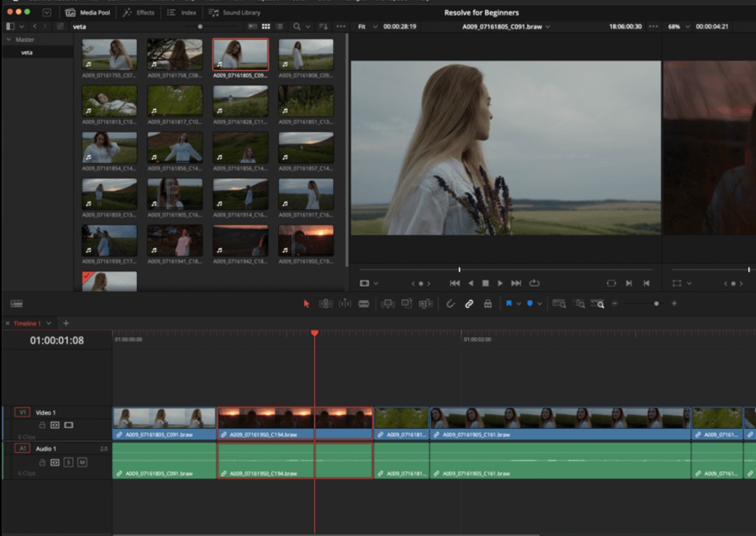Image resolution: width=756 pixels, height=536 pixels.
Task: Set Mark Out point in source viewer
Action: click(x=647, y=283)
